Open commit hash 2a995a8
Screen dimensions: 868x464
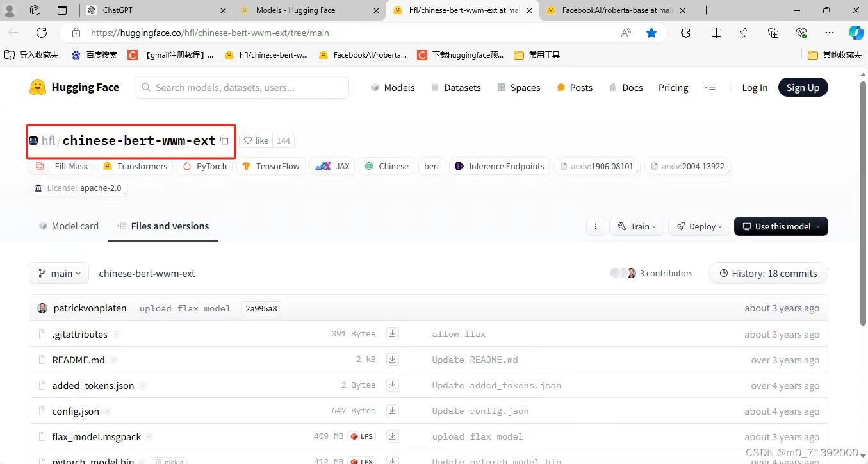tap(261, 308)
